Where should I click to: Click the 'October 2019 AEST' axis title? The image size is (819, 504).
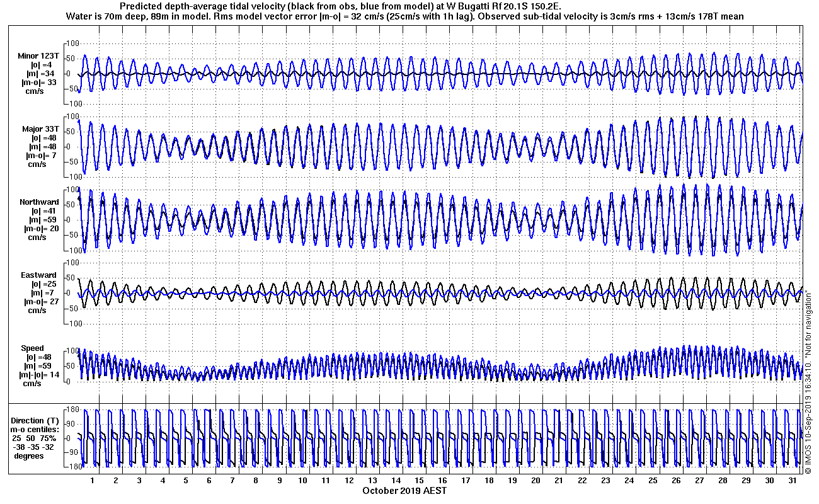tap(404, 490)
